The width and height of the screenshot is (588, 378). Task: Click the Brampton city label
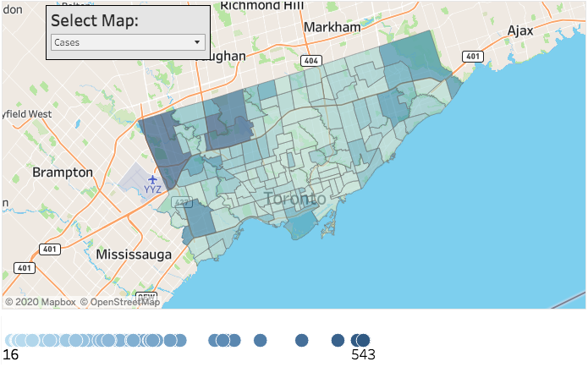(x=62, y=172)
